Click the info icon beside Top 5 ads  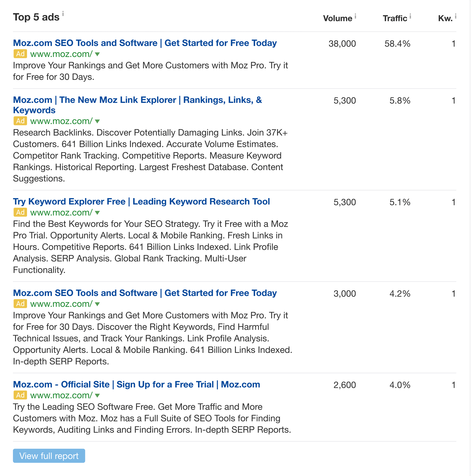tap(63, 13)
